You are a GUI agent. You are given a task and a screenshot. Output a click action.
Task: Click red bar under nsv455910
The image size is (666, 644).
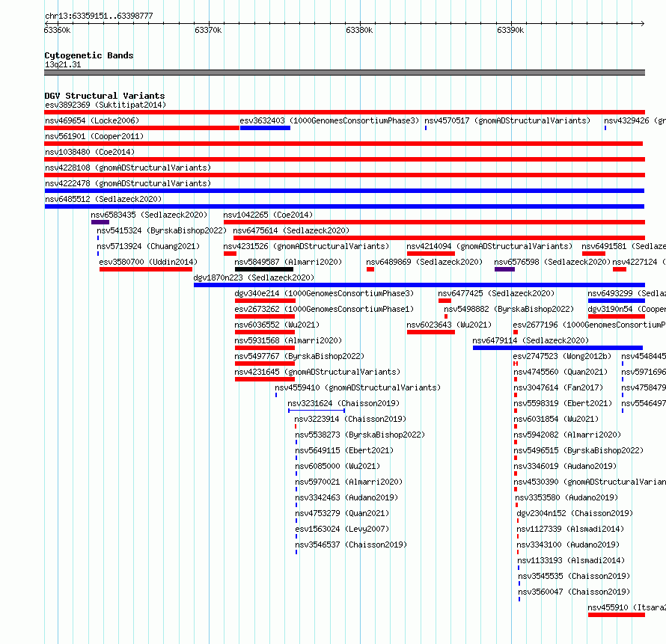click(617, 615)
